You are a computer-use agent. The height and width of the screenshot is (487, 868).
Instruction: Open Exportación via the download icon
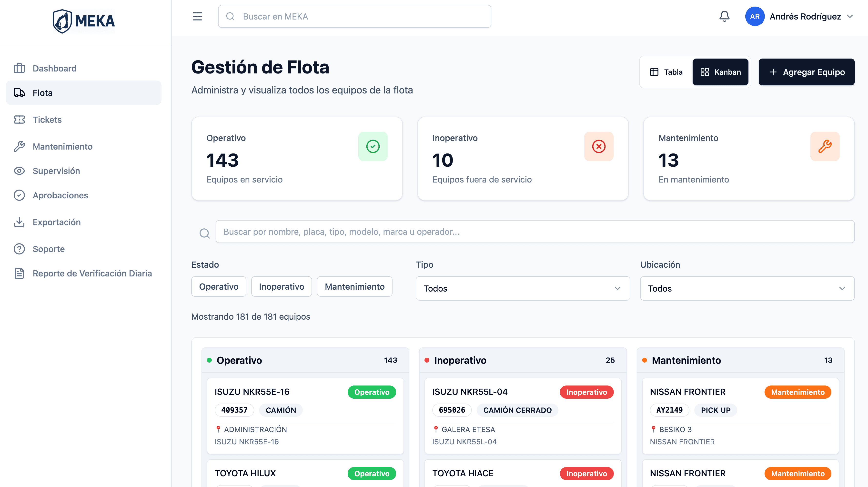(x=19, y=222)
